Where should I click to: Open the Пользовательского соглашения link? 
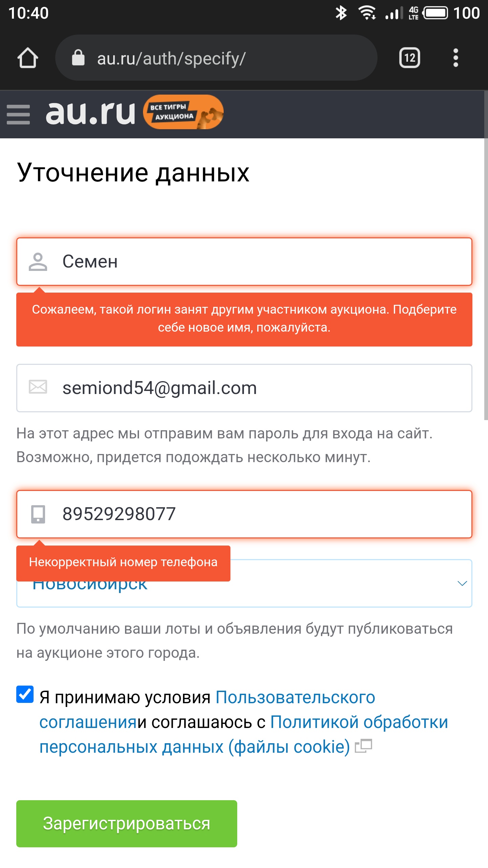(295, 698)
